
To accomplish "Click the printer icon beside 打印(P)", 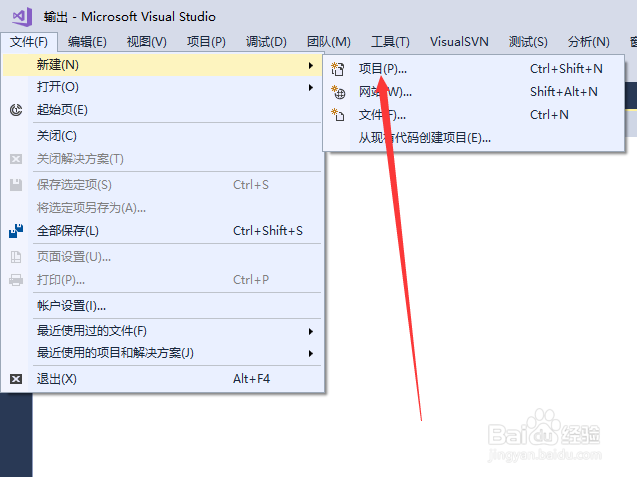I will (x=16, y=280).
